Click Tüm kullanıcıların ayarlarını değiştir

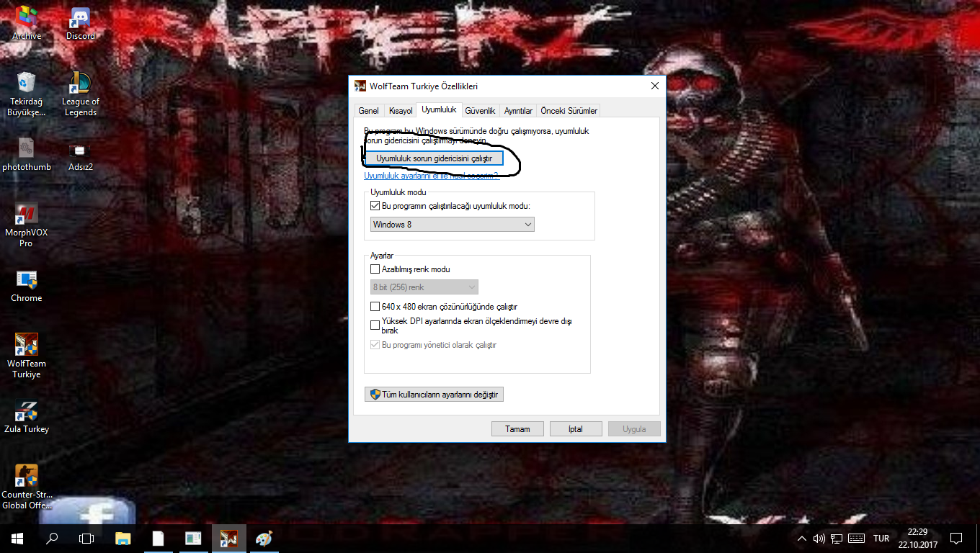(434, 395)
